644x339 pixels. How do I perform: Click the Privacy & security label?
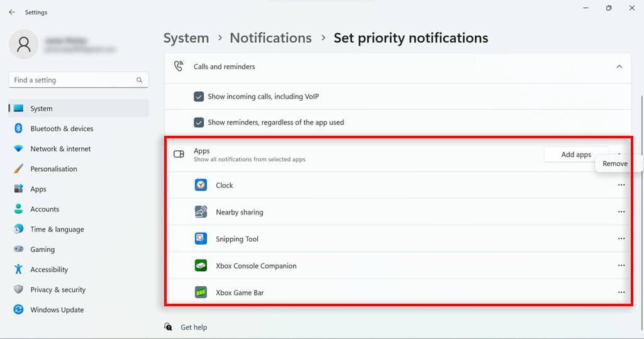click(x=58, y=290)
